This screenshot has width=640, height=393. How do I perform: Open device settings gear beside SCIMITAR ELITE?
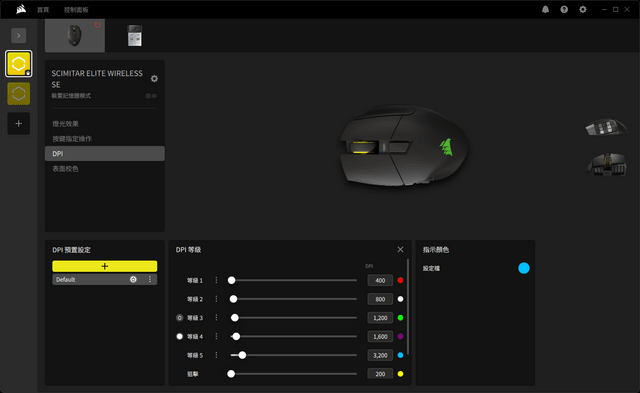click(154, 78)
